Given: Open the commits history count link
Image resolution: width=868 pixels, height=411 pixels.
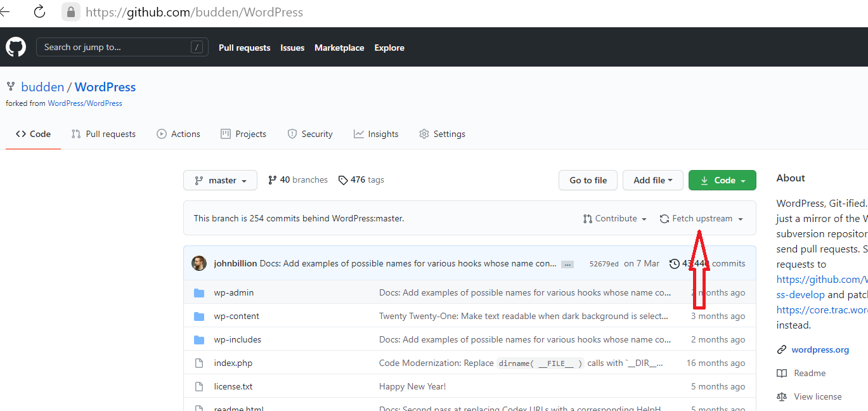Looking at the screenshot, I should (x=708, y=264).
